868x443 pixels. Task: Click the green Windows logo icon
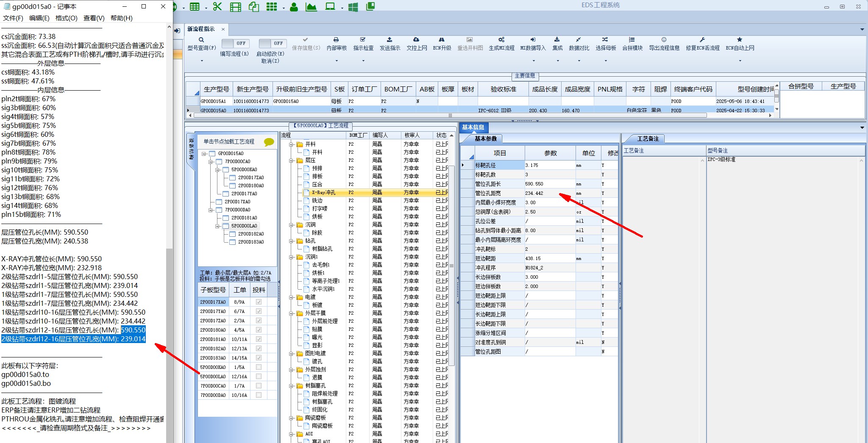353,6
